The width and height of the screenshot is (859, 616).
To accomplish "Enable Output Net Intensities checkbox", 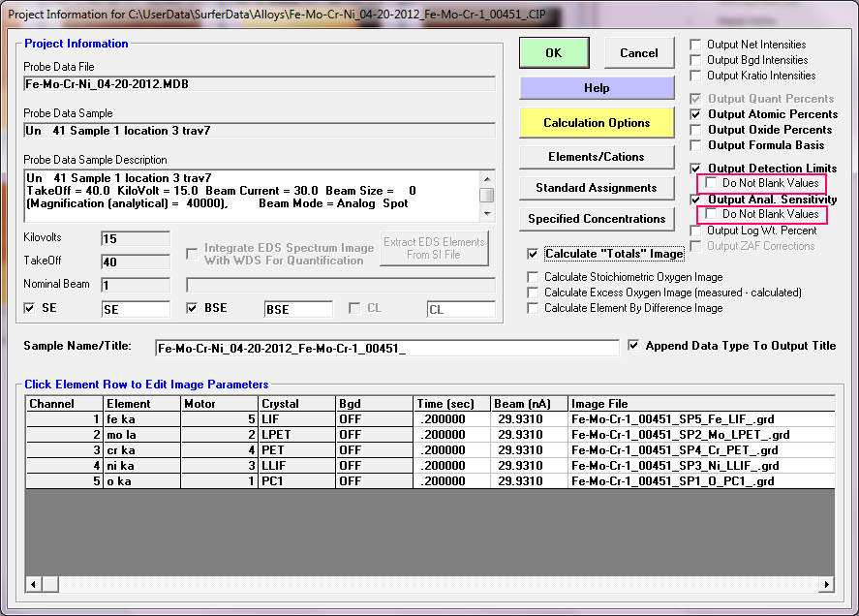I will point(695,45).
